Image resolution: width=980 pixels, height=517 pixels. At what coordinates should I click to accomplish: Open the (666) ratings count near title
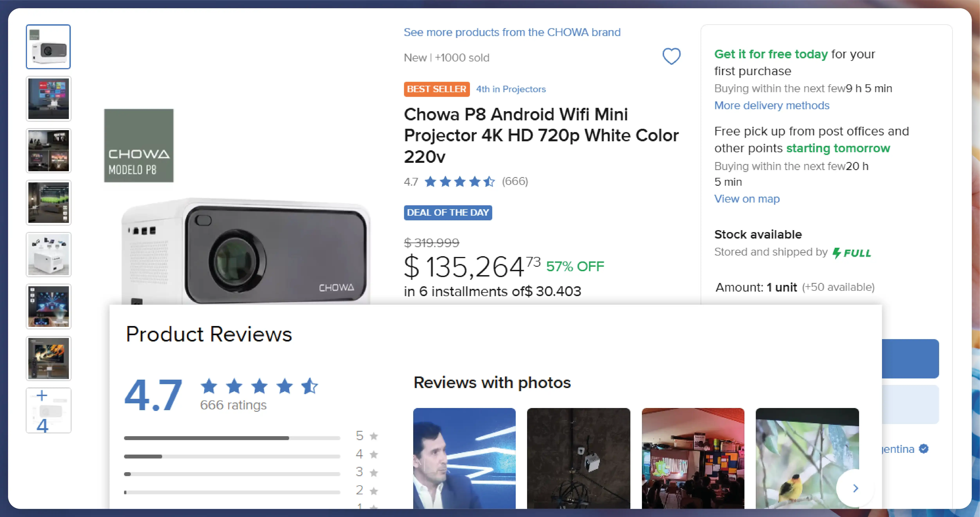point(515,181)
